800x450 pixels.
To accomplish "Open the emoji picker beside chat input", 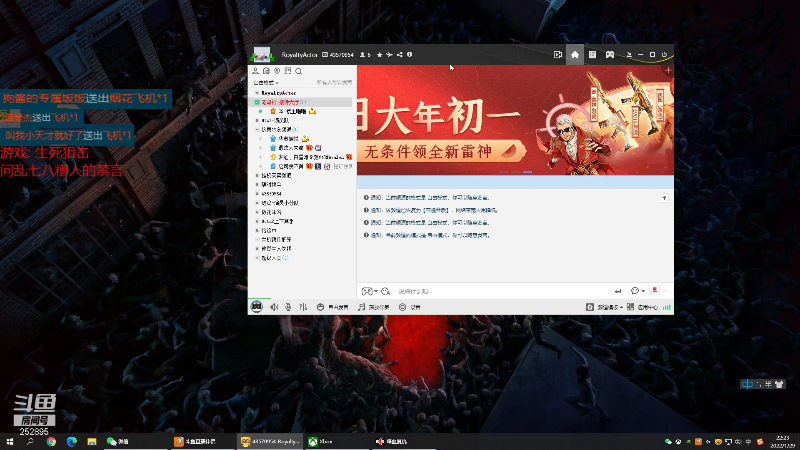I will [x=386, y=291].
